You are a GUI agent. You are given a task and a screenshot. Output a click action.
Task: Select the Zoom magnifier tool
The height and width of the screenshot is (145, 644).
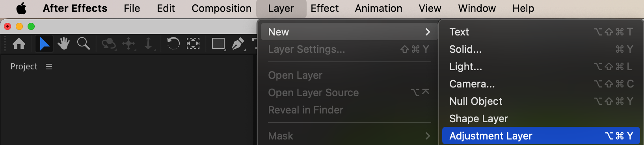(83, 43)
